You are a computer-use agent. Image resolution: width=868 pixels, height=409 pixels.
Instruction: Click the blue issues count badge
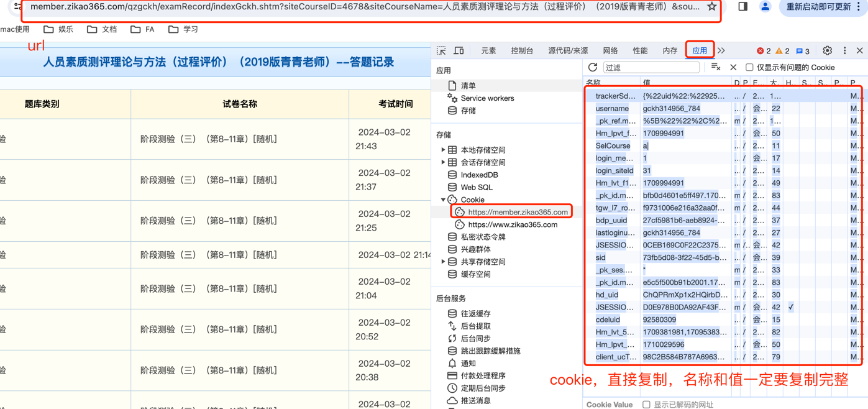point(803,51)
